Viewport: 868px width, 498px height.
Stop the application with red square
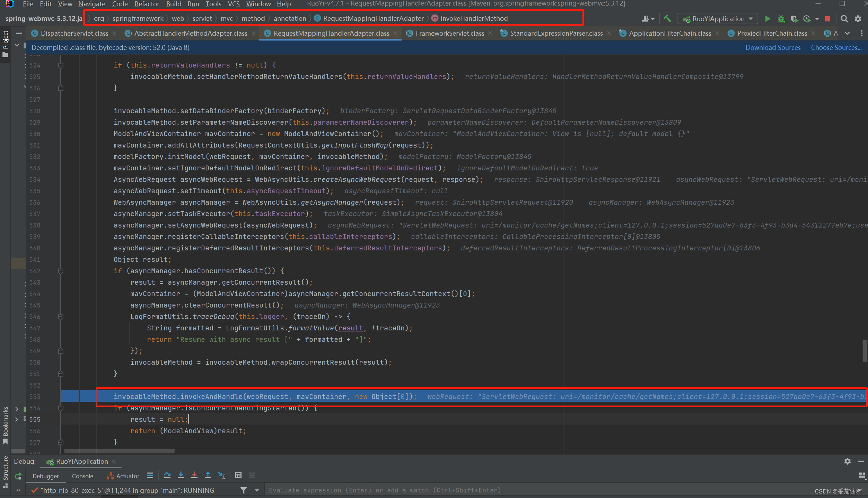[827, 19]
